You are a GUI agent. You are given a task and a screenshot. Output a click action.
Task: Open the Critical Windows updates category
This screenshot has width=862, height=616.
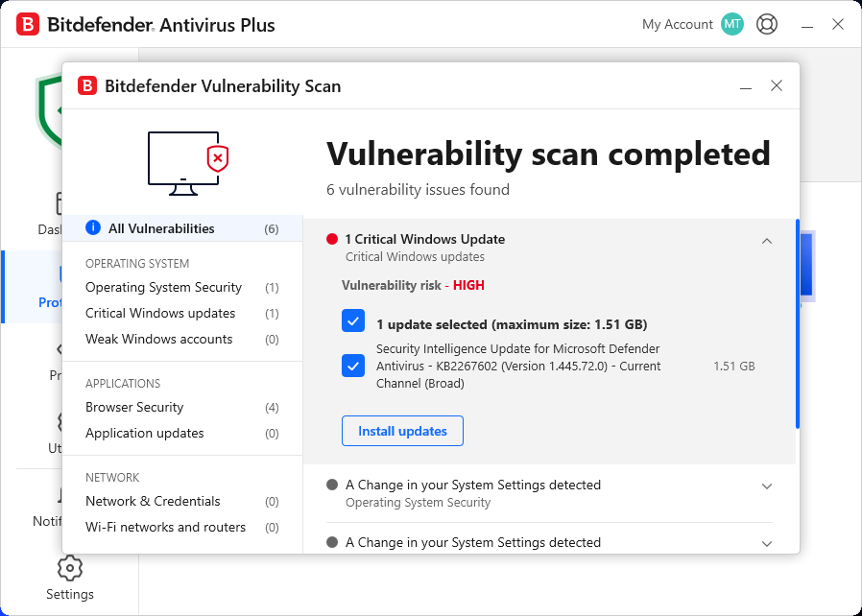coord(162,313)
